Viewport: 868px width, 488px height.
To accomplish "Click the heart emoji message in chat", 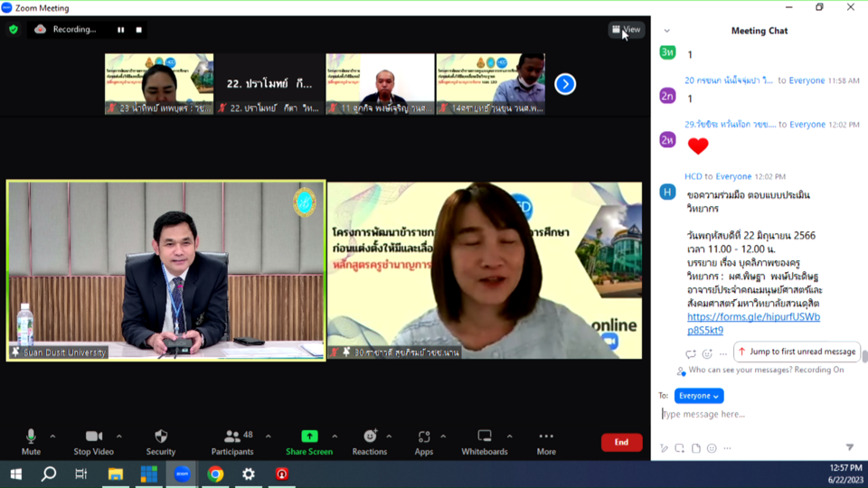I will point(698,145).
